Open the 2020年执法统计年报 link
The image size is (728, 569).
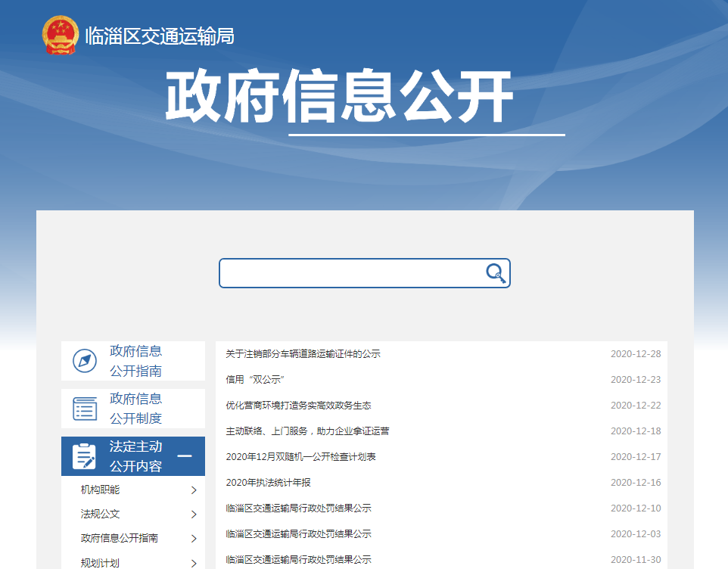click(268, 483)
